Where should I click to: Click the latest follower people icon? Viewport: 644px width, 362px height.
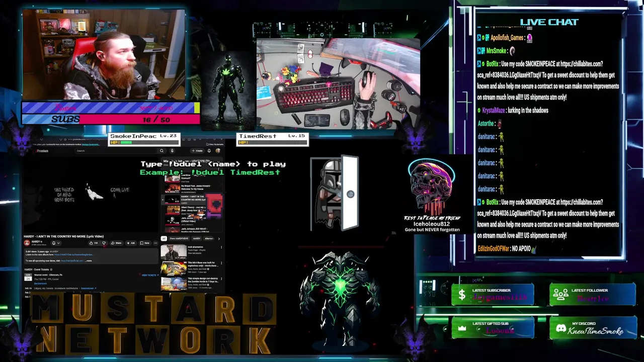pyautogui.click(x=560, y=295)
